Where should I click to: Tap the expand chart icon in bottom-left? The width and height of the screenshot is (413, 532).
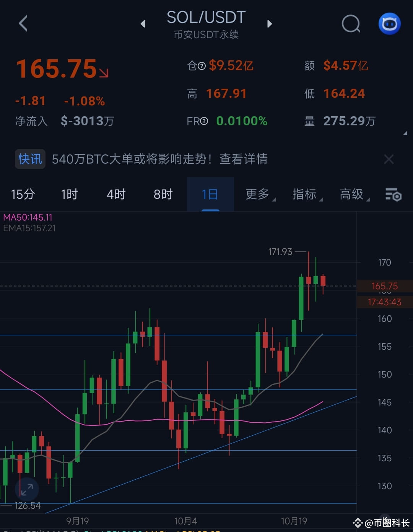(28, 488)
